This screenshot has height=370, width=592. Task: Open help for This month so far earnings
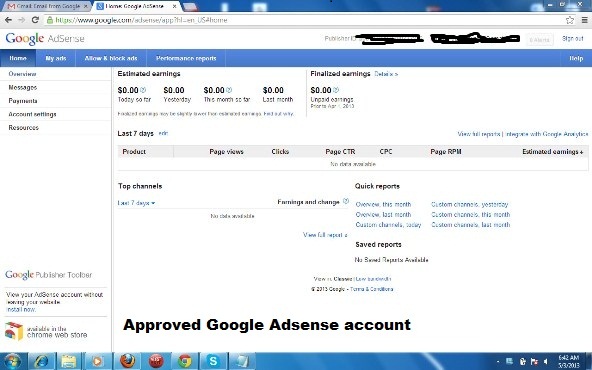click(229, 90)
